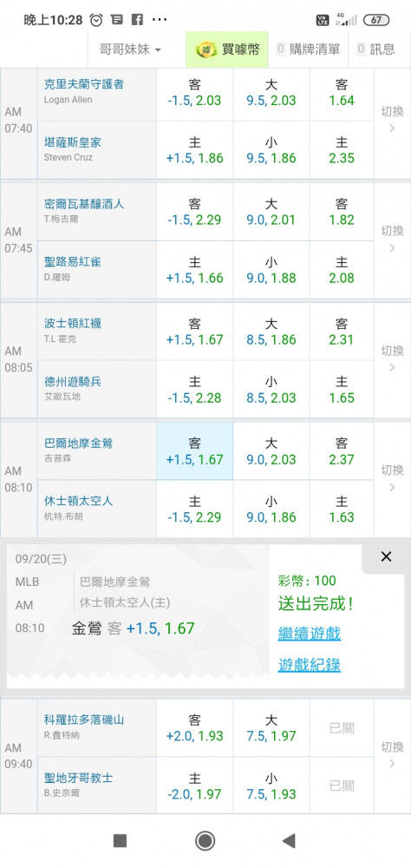Tap the 買嚎幣 coin icon
Viewport: 411px width, 868px height.
pos(206,49)
